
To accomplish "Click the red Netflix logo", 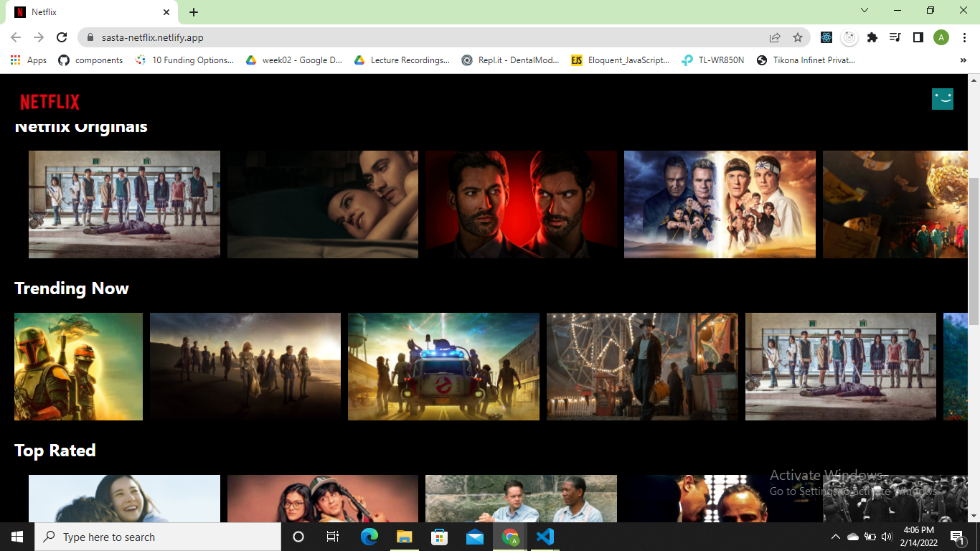I will (x=50, y=102).
